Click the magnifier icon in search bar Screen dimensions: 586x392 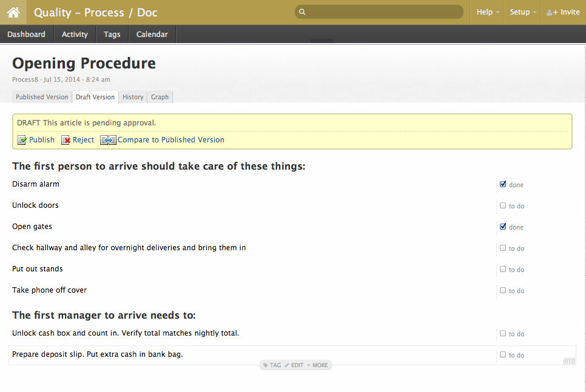pos(303,12)
